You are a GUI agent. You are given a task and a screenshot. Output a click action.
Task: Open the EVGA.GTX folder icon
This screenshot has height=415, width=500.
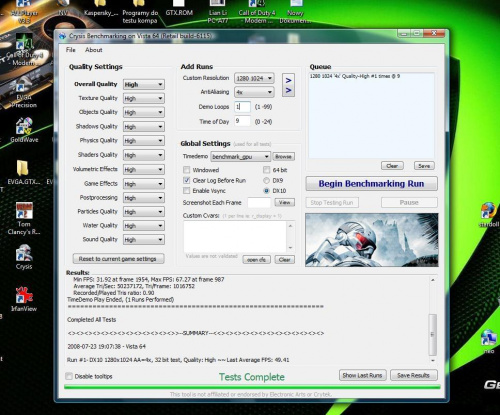[x=22, y=172]
